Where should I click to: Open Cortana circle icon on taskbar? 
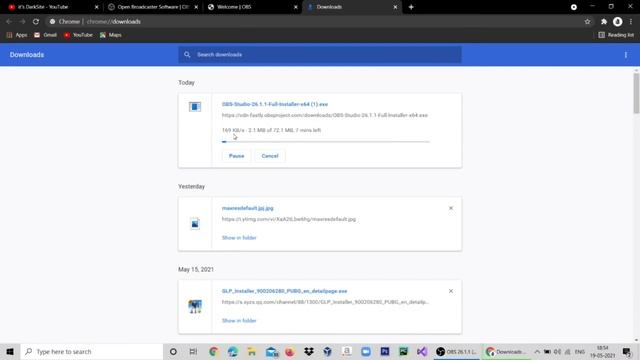point(173,351)
